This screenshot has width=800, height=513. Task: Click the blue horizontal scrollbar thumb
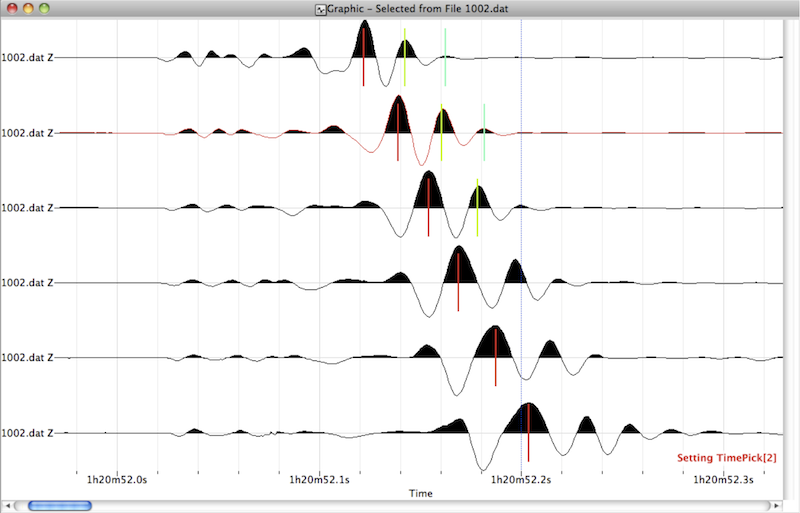[60, 505]
